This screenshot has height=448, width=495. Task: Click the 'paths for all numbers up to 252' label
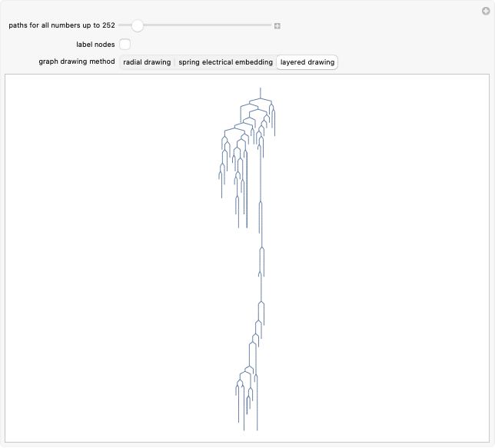pyautogui.click(x=61, y=25)
